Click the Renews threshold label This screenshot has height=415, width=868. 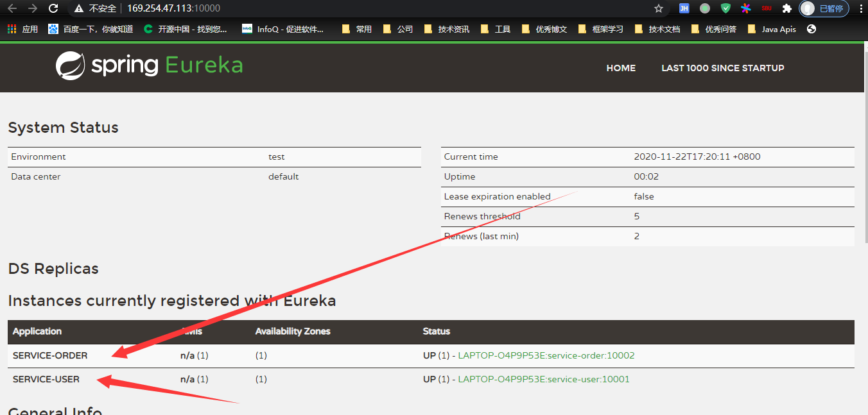click(482, 216)
